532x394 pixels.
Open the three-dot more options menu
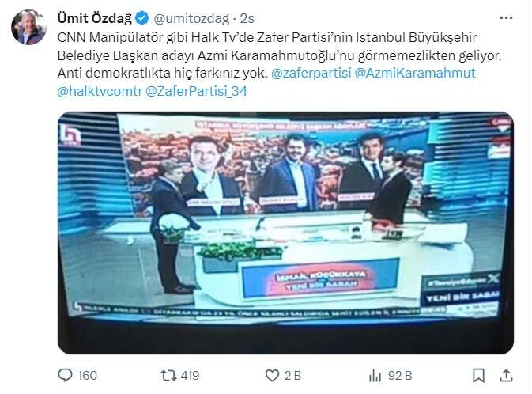click(506, 17)
